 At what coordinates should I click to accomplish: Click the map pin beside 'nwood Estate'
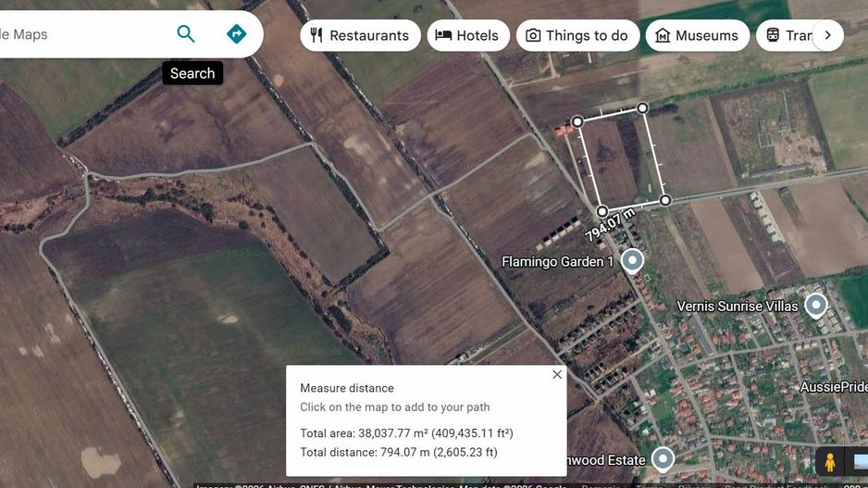click(663, 459)
